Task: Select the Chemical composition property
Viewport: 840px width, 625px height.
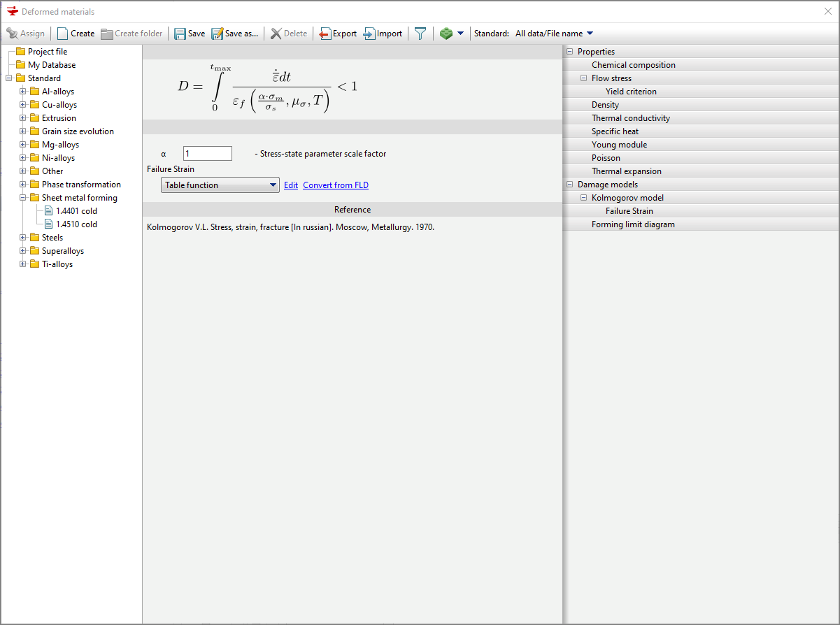Action: coord(633,65)
